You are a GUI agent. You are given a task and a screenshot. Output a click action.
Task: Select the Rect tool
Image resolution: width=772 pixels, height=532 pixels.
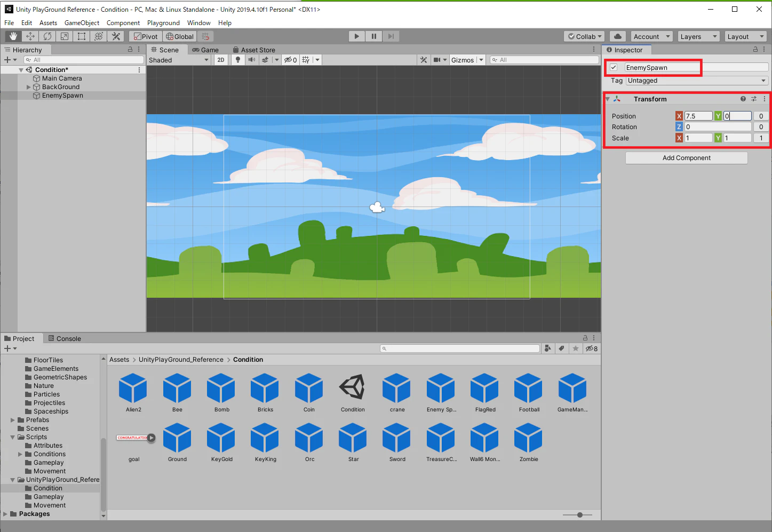click(x=82, y=36)
